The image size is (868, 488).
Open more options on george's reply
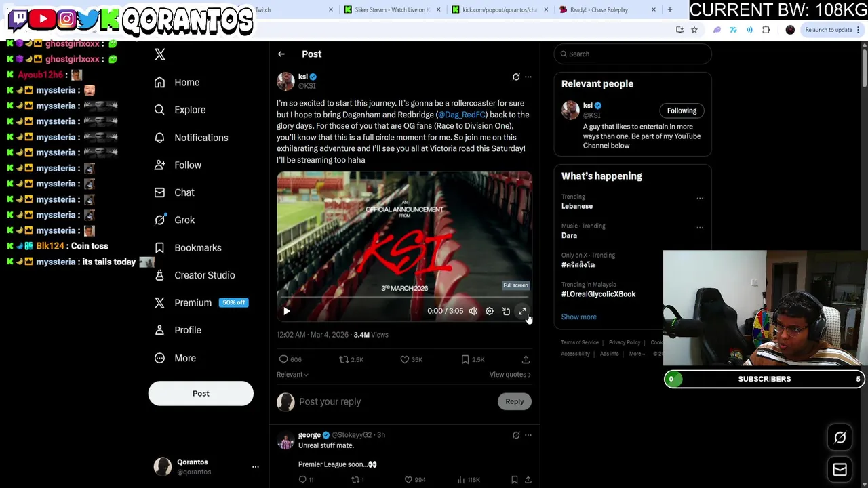(x=528, y=435)
